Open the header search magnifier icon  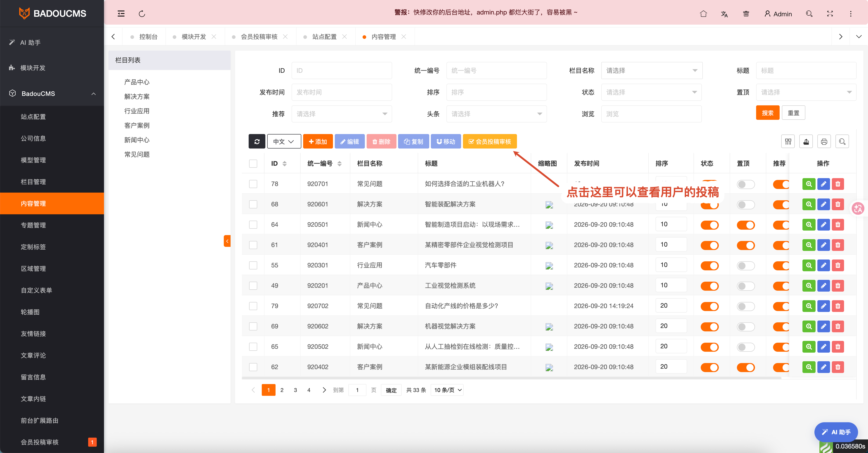[809, 14]
